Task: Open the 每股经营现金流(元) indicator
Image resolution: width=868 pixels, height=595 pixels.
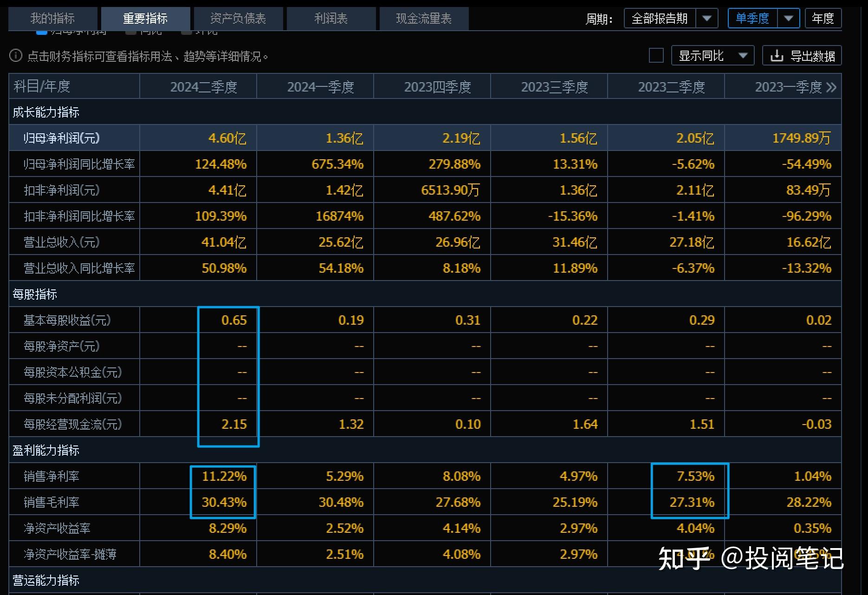Action: point(73,424)
